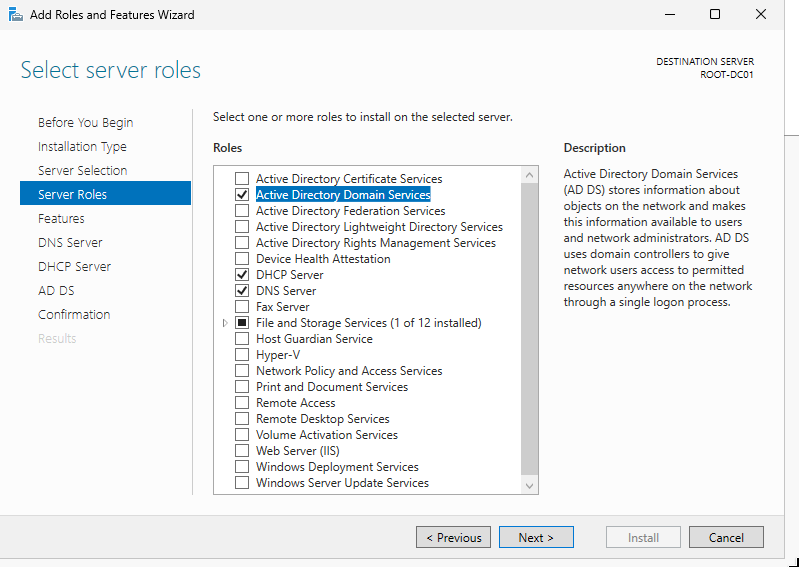
Task: Uncheck the DHCP Server role
Action: (242, 275)
